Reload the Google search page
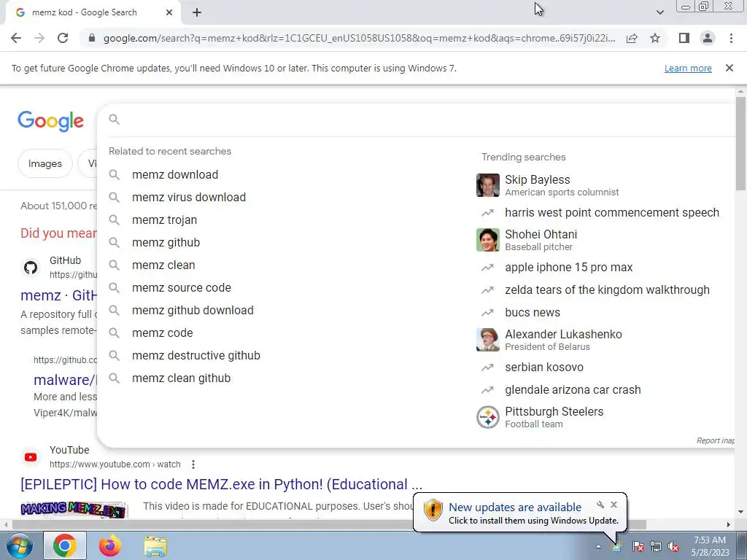The width and height of the screenshot is (747, 560). point(63,38)
